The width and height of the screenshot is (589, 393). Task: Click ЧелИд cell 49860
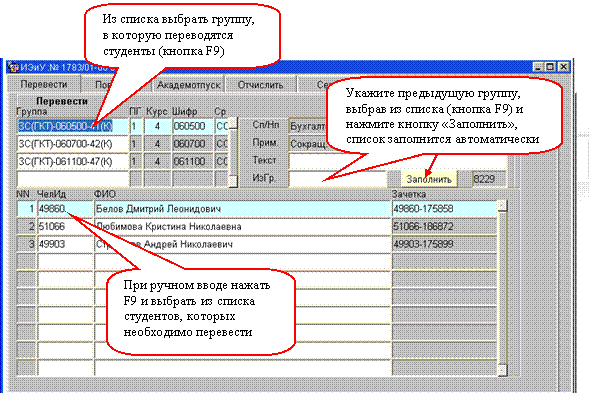tap(65, 209)
